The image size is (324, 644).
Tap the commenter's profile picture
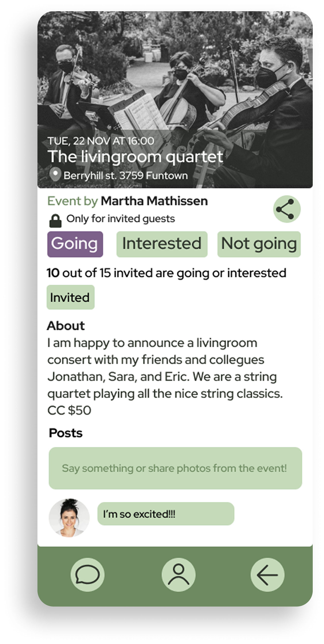[x=69, y=518]
